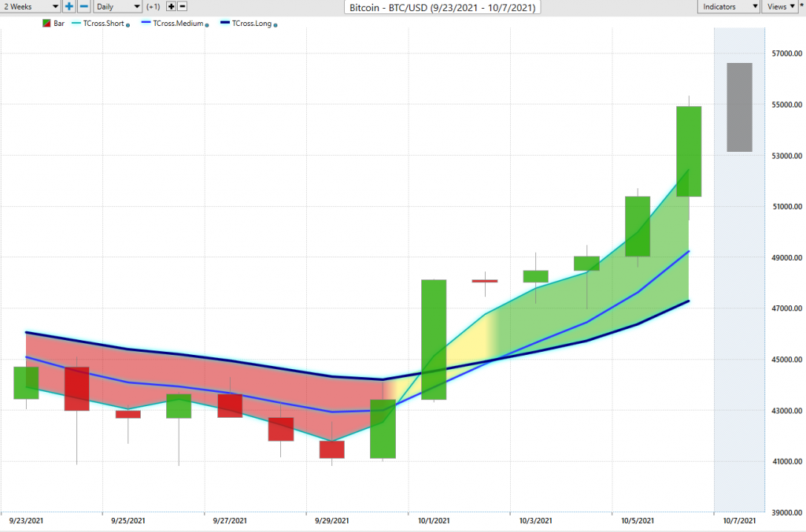The width and height of the screenshot is (806, 532).
Task: Click the top green candle on 10/6/2021
Action: point(689,152)
